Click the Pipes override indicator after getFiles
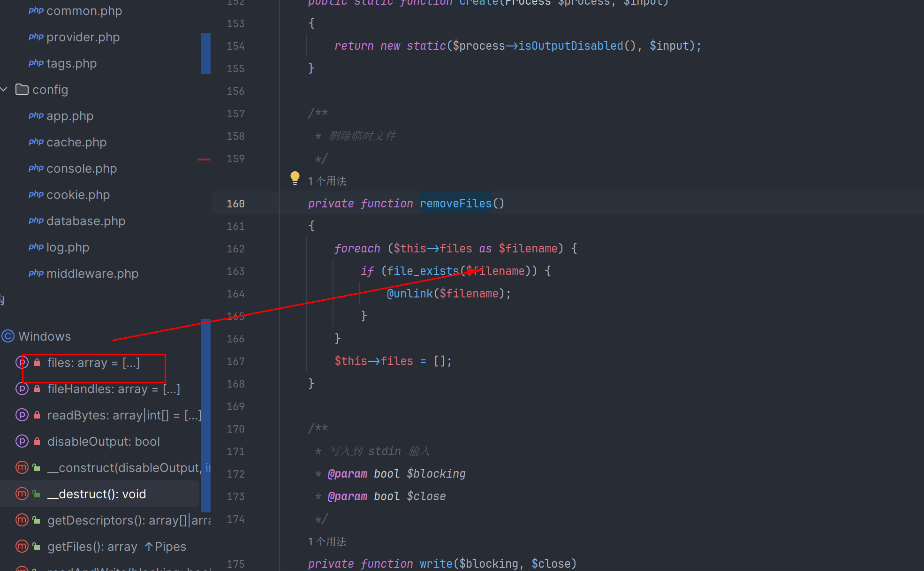Image resolution: width=924 pixels, height=571 pixels. [x=166, y=547]
